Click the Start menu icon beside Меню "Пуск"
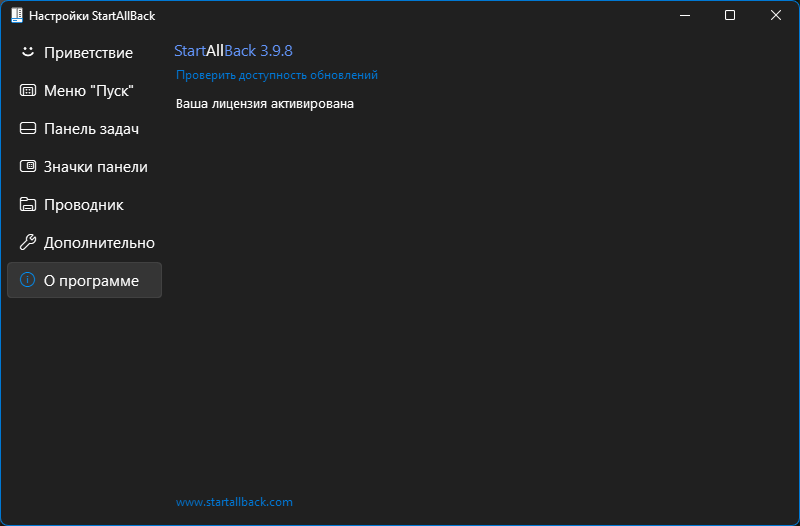This screenshot has height=526, width=800. 28,90
